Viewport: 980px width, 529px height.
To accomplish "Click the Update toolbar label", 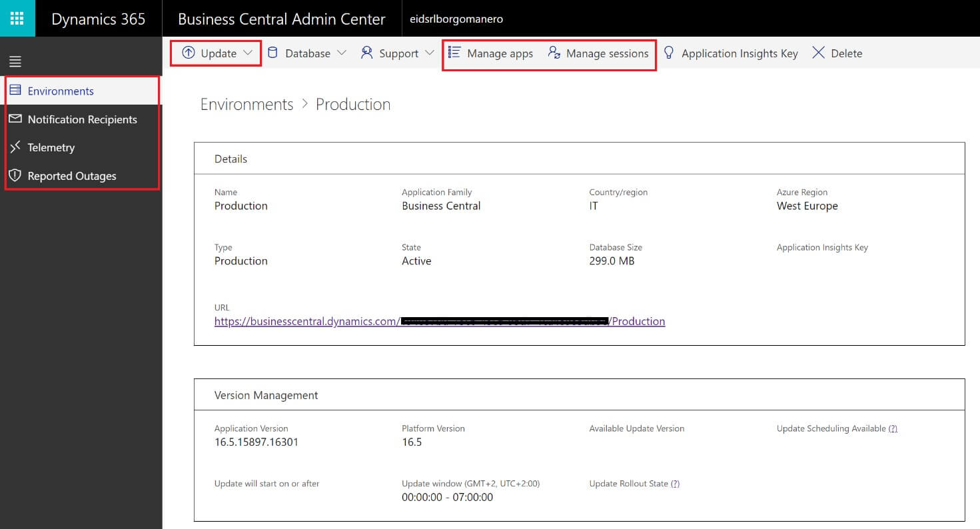I will (x=219, y=53).
